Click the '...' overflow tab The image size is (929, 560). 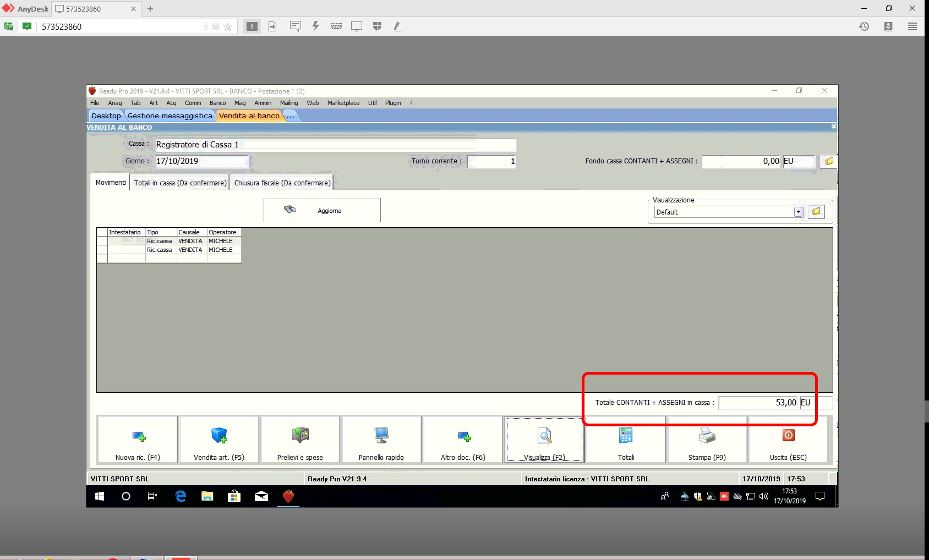pos(291,116)
